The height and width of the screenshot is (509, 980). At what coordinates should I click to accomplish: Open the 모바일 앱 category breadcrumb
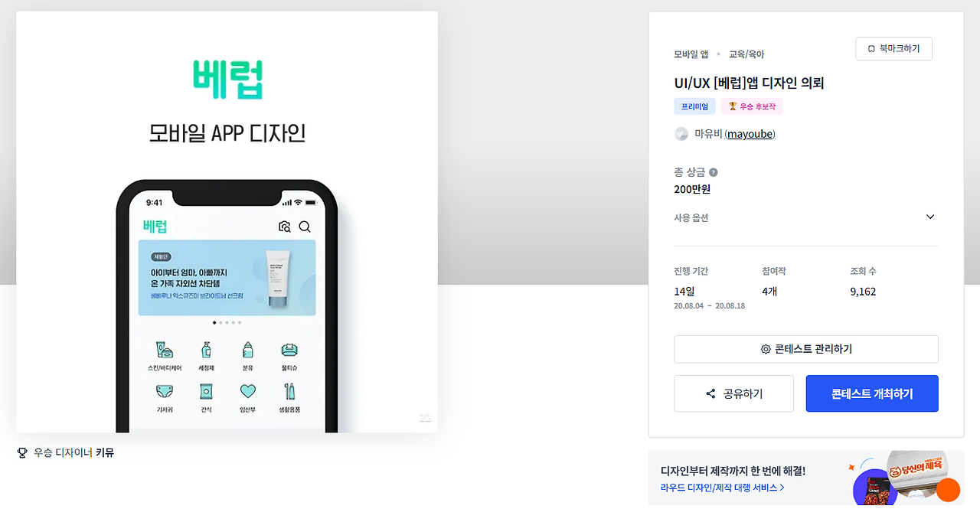click(x=691, y=54)
